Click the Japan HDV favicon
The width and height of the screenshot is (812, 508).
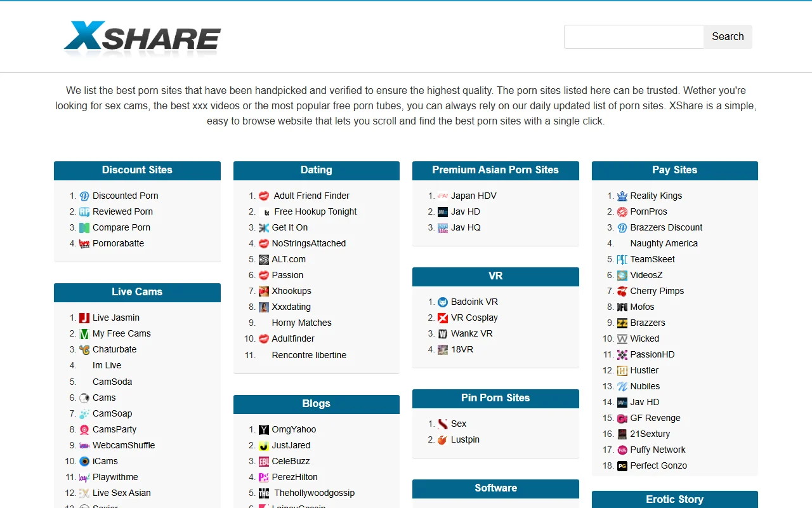(442, 196)
